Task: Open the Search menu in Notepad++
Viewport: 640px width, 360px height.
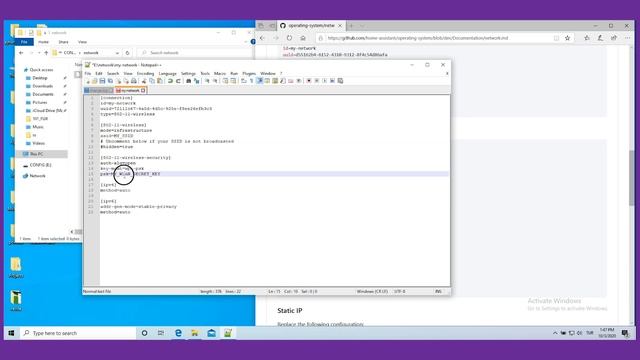Action: point(113,73)
